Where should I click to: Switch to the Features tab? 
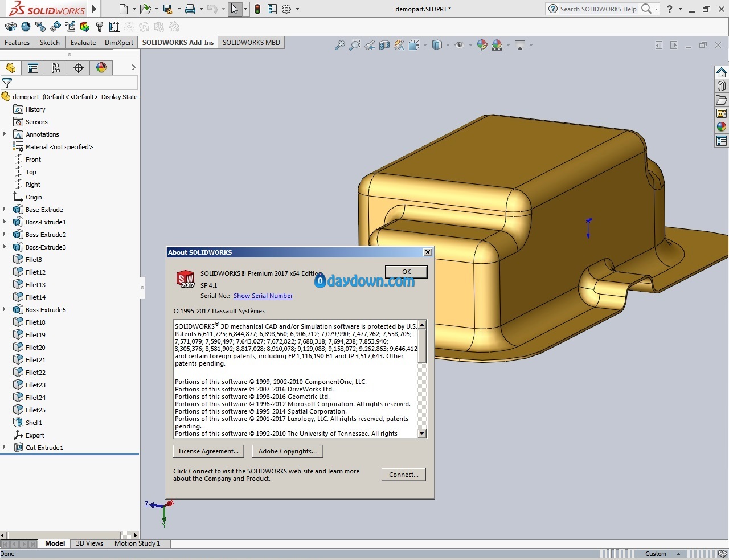tap(17, 43)
